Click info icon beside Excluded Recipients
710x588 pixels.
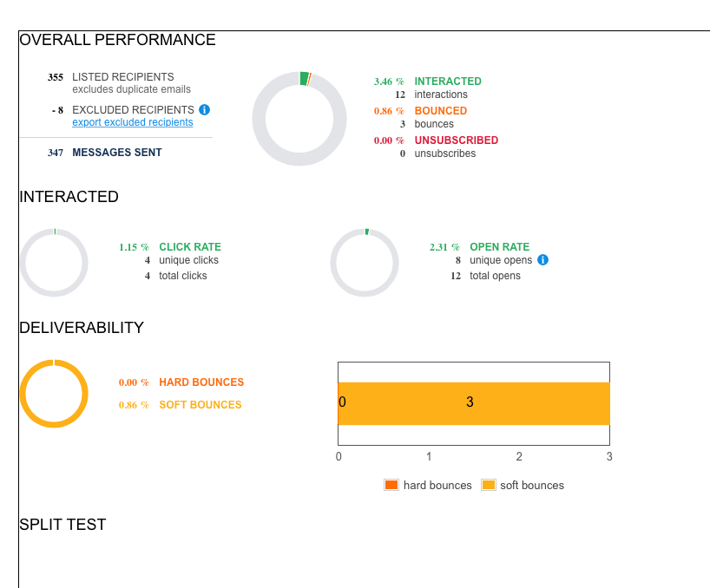click(x=204, y=110)
